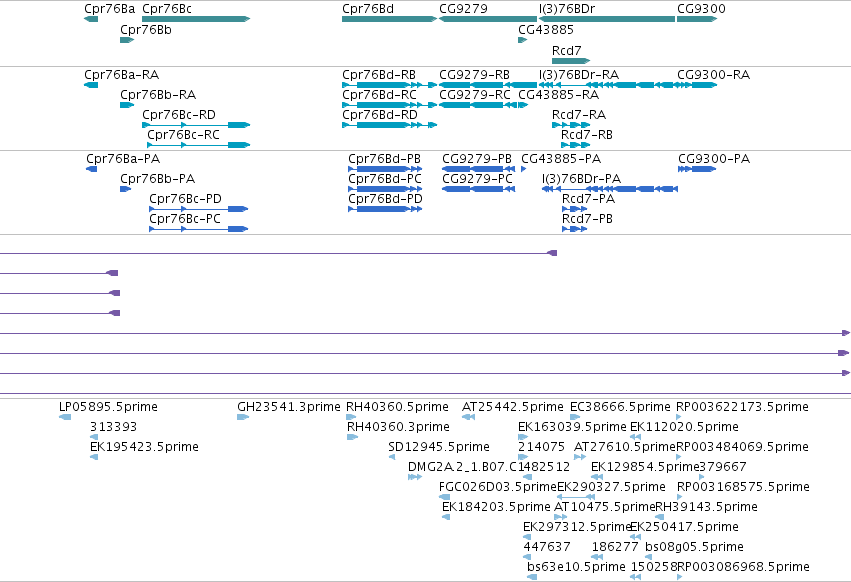Select the l(3)76BDr-RA transcript
Viewport: 851px width, 582px height.
607,85
